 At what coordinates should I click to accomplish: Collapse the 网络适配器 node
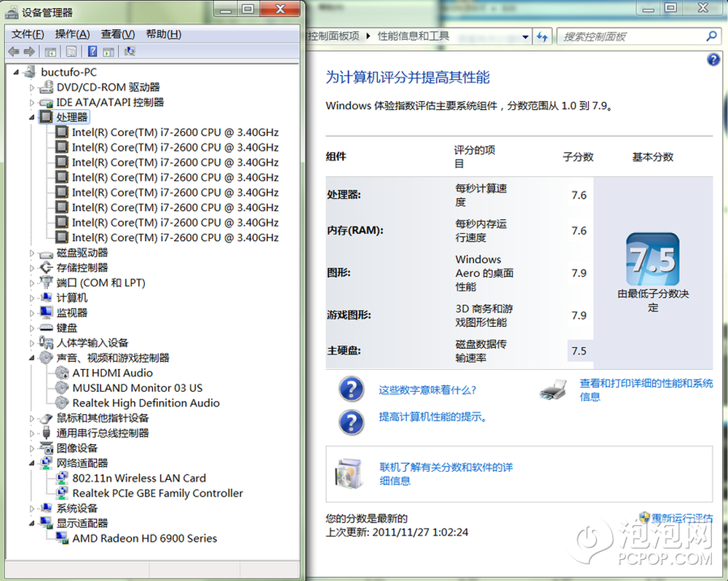(32, 463)
